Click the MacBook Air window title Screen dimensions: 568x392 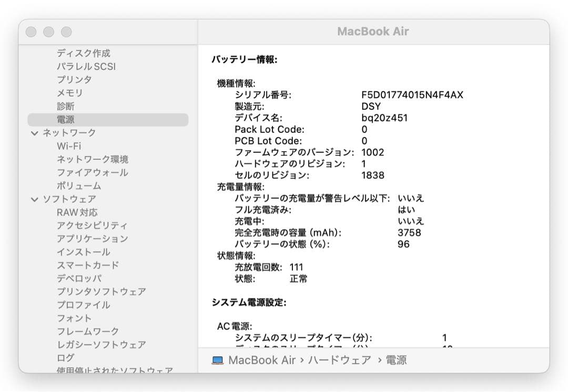coord(373,32)
